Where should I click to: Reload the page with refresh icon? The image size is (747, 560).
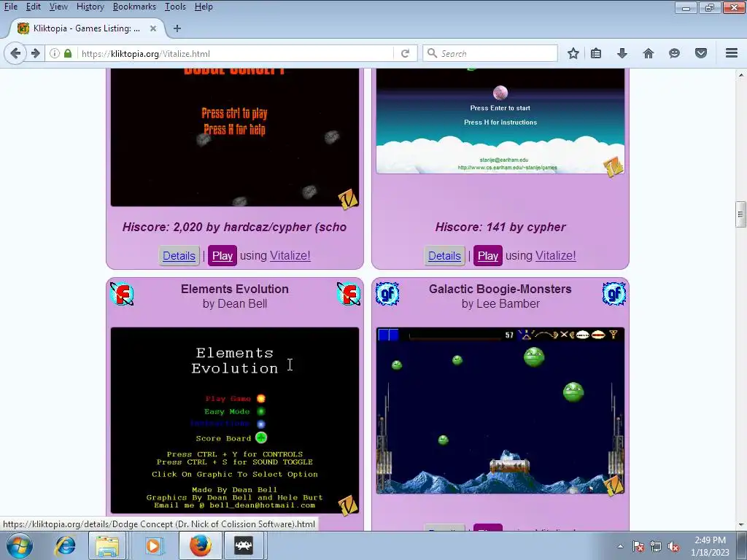(406, 53)
